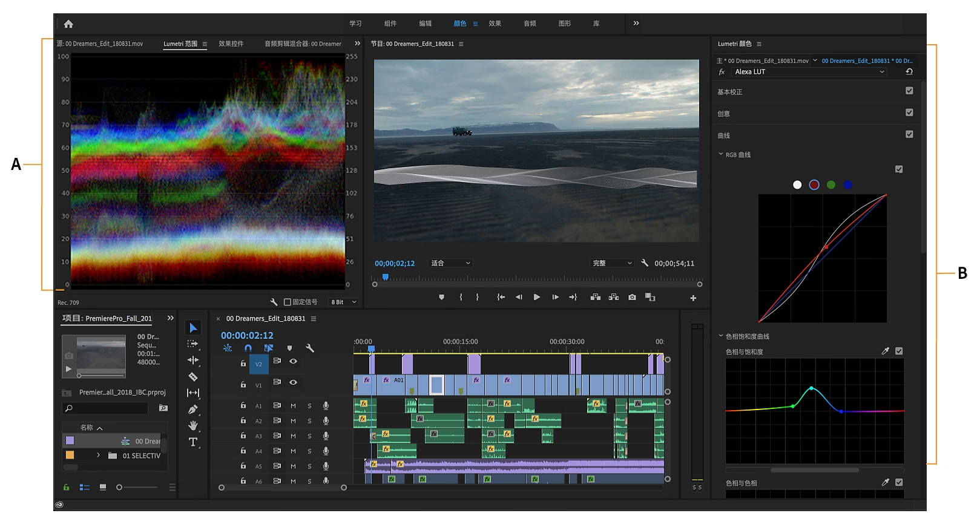Click the Export Frame camera icon
The width and height of the screenshot is (980, 522).
(x=632, y=298)
